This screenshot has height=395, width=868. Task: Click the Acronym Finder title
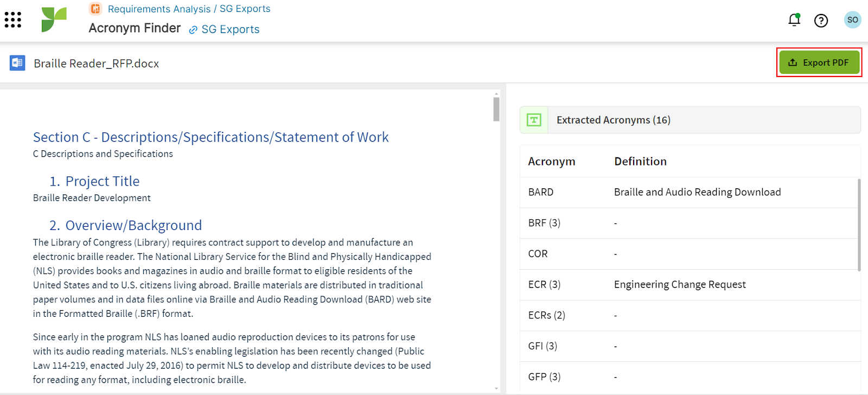(x=135, y=28)
